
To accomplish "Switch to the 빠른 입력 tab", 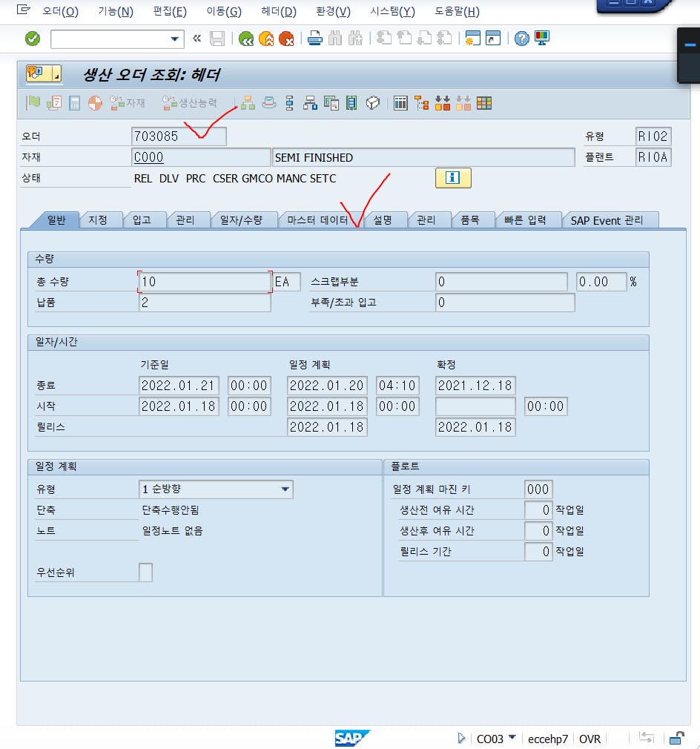I will pos(525,220).
